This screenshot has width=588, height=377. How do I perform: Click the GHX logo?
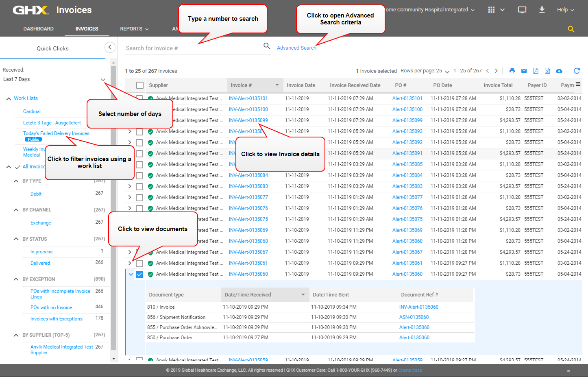30,10
